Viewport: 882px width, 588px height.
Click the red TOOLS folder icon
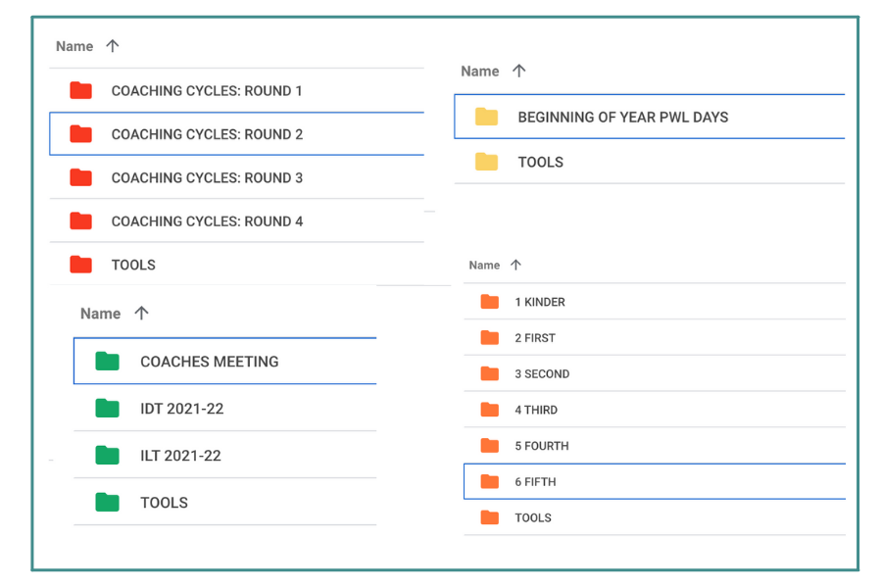[x=81, y=265]
